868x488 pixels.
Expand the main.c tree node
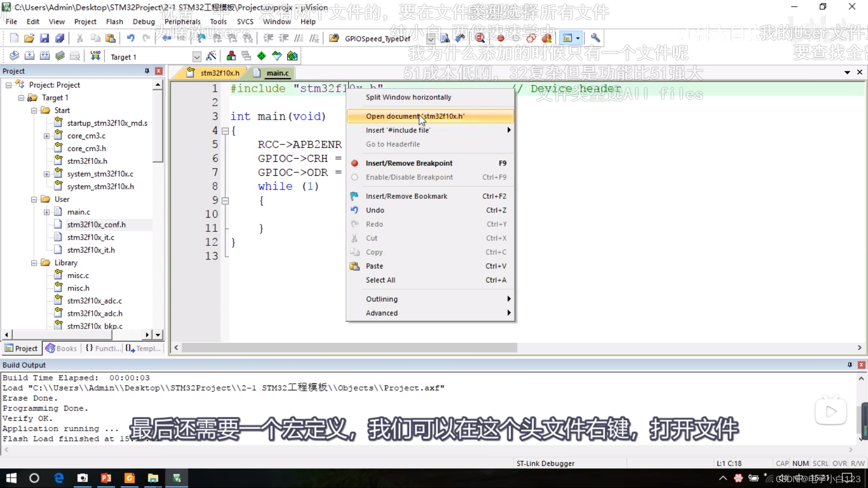point(47,211)
